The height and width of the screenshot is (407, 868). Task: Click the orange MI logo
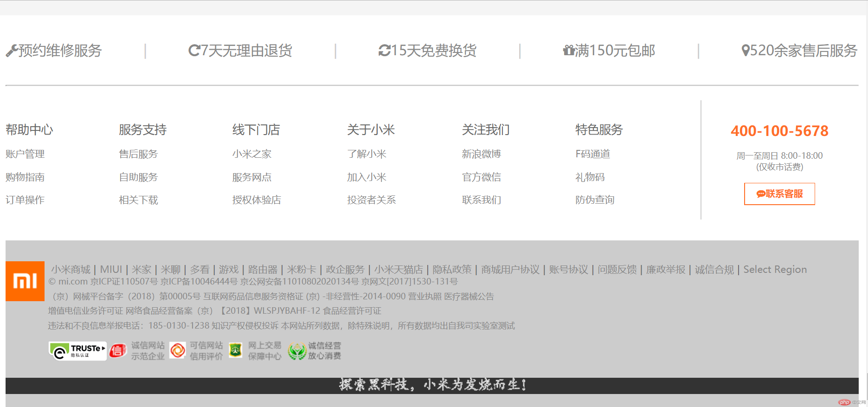click(x=25, y=281)
